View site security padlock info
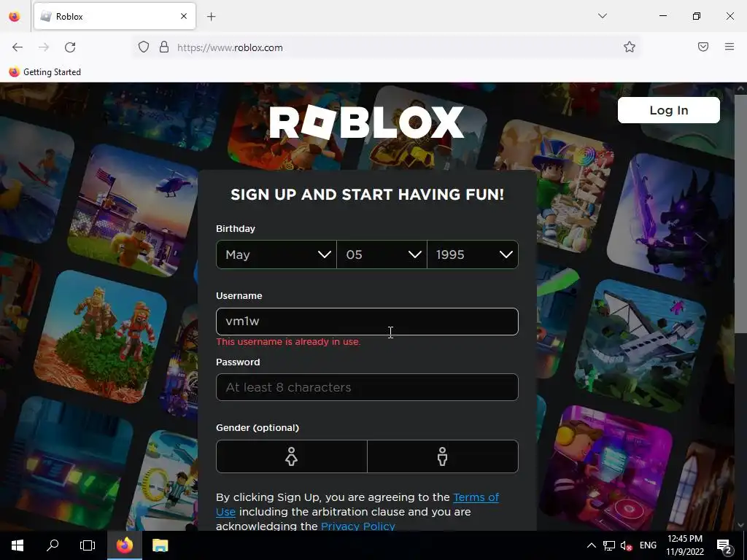This screenshot has width=747, height=560. click(164, 47)
